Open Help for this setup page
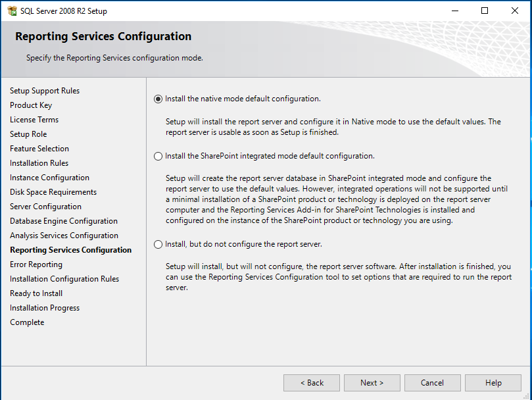Viewport: 532px width, 400px height. coord(493,383)
